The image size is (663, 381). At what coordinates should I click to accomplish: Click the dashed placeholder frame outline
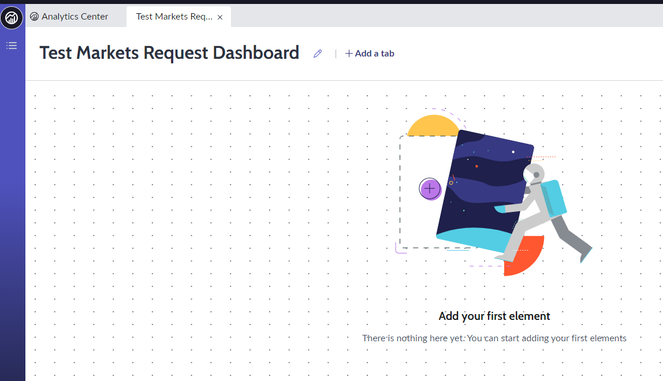[400, 191]
